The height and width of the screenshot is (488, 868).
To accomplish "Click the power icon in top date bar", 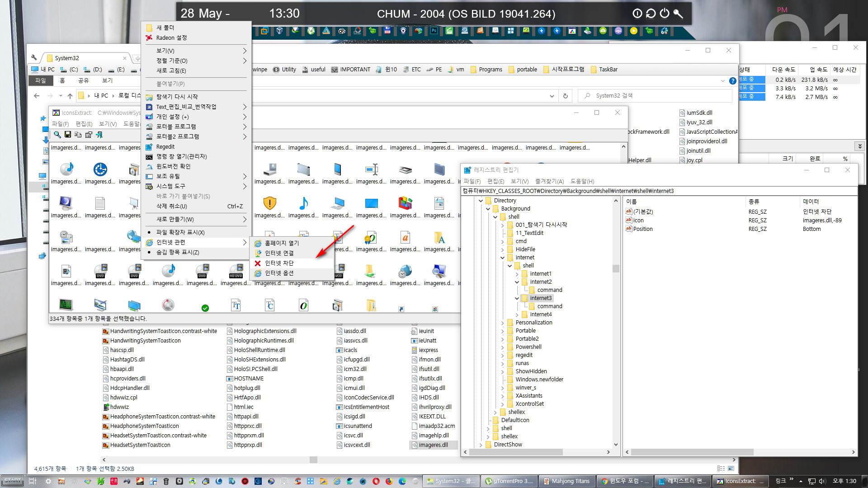I will (x=665, y=14).
